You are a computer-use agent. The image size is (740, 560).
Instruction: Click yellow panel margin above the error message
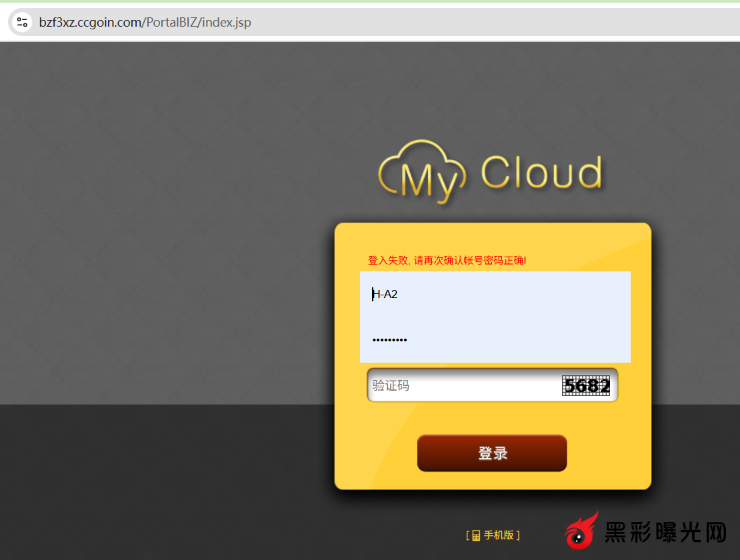(492, 239)
